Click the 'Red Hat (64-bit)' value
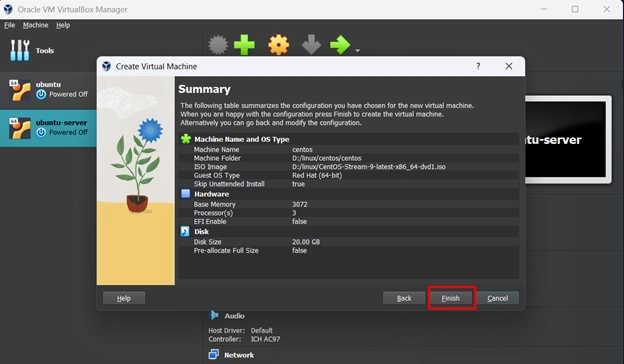 [317, 175]
